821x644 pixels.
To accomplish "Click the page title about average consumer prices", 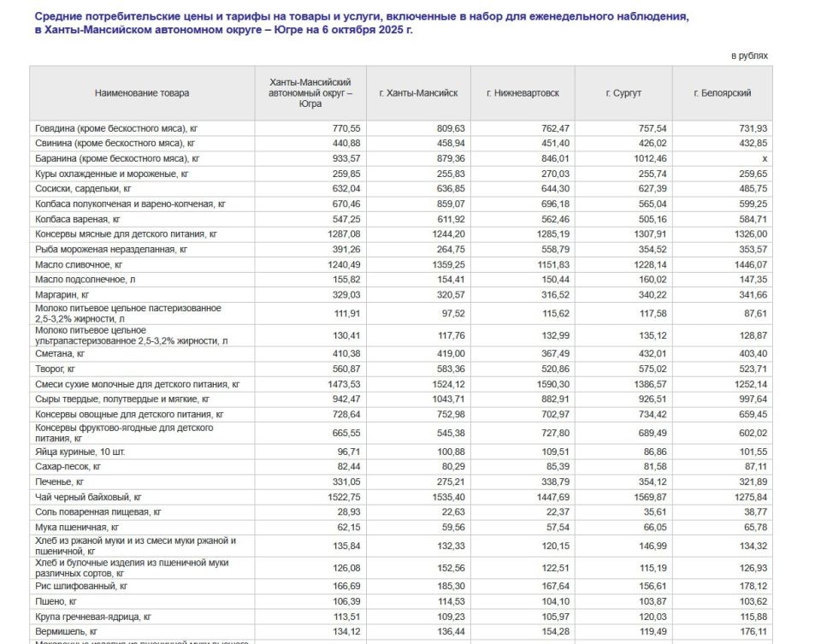I will (x=360, y=23).
